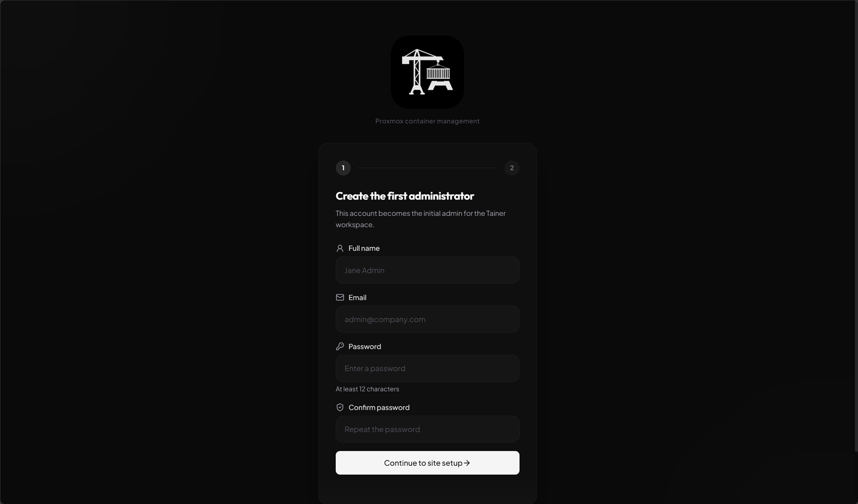Click 'Create the first administrator' heading

point(405,196)
